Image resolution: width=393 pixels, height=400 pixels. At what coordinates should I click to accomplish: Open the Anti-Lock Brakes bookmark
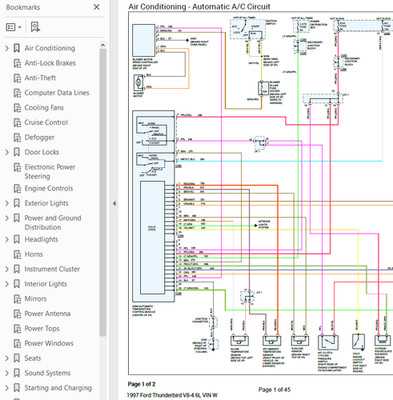[x=50, y=63]
